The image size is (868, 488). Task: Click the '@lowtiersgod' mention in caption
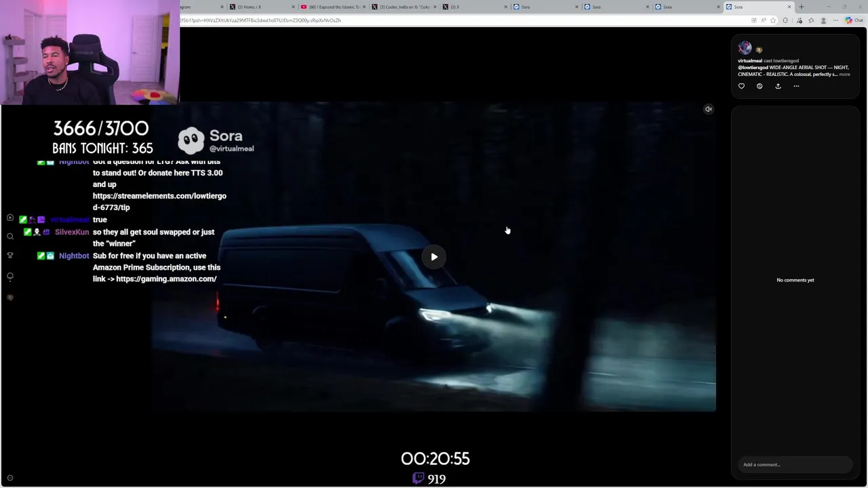click(x=753, y=68)
